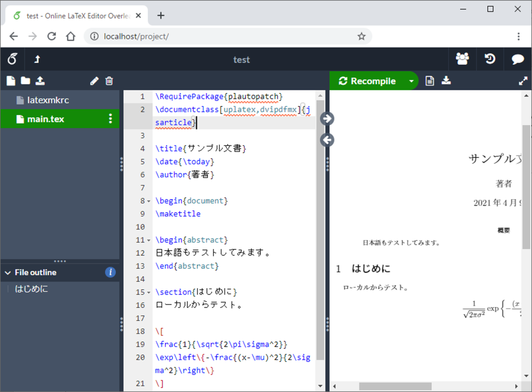The width and height of the screenshot is (532, 392).
Task: Bookmark this page with star icon
Action: [x=362, y=36]
